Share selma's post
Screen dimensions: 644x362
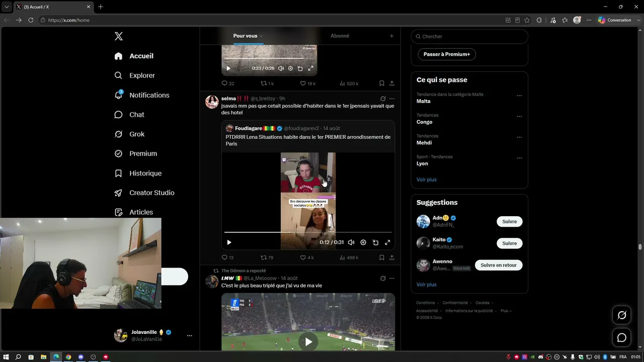tap(392, 257)
